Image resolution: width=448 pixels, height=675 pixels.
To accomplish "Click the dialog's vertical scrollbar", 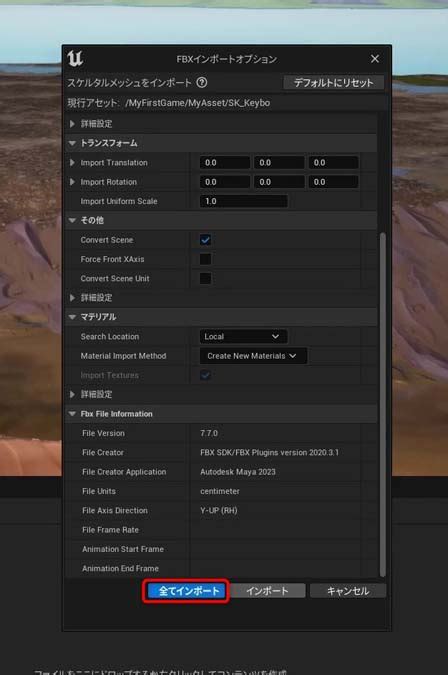I will pos(383,404).
